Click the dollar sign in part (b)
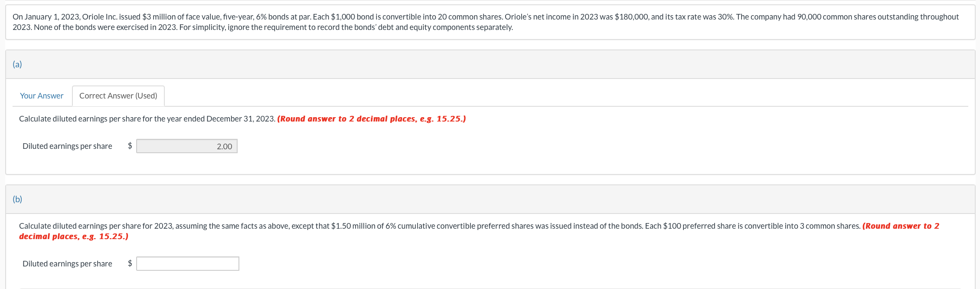 pos(130,263)
